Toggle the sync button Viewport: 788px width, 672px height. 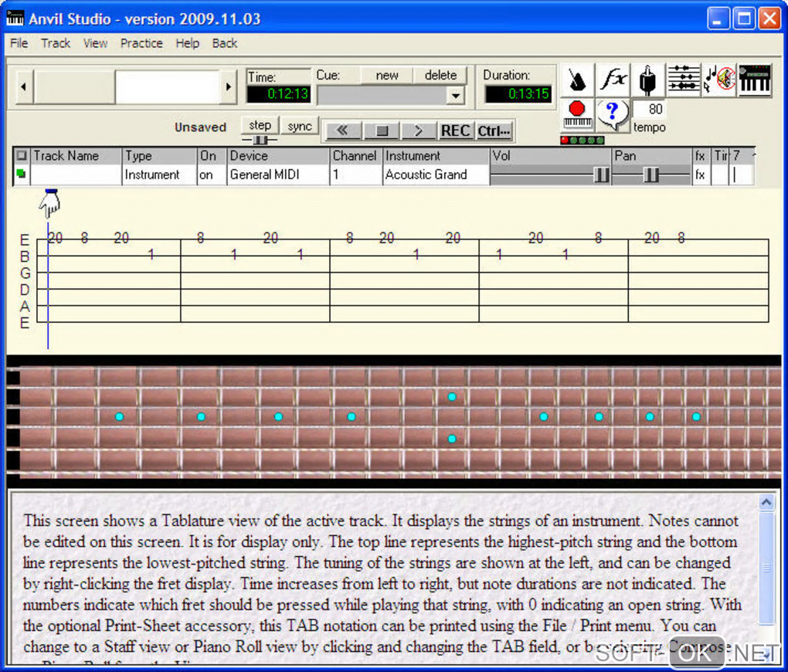point(300,126)
